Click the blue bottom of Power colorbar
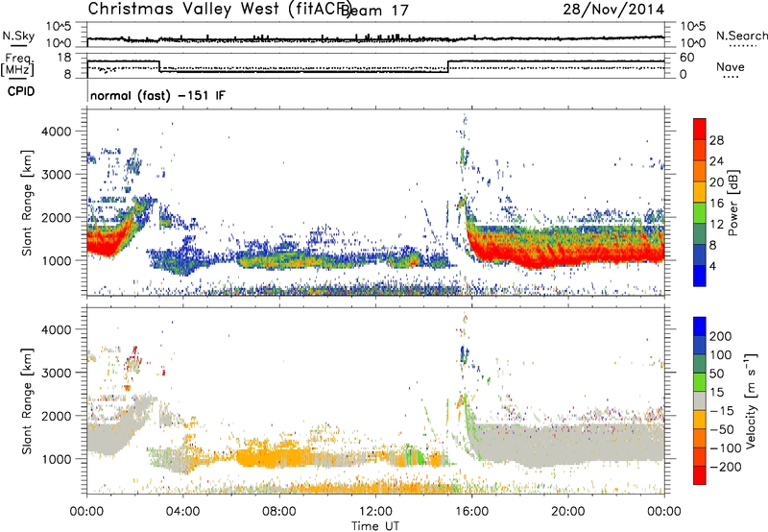 tap(700, 276)
